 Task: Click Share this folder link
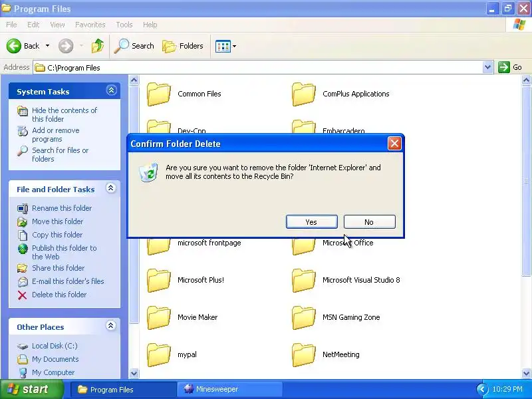pyautogui.click(x=58, y=268)
